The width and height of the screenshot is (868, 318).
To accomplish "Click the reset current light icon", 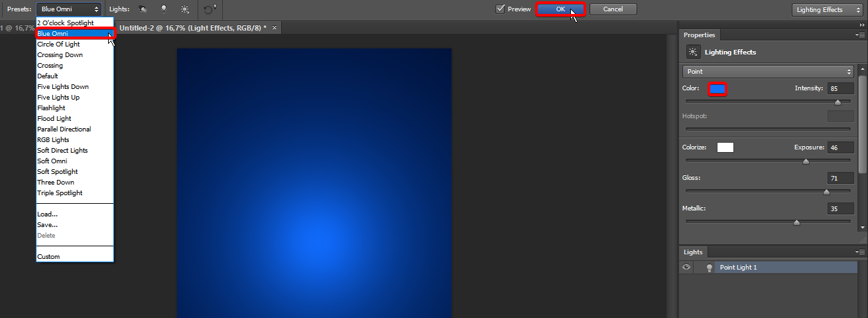I will pos(210,9).
